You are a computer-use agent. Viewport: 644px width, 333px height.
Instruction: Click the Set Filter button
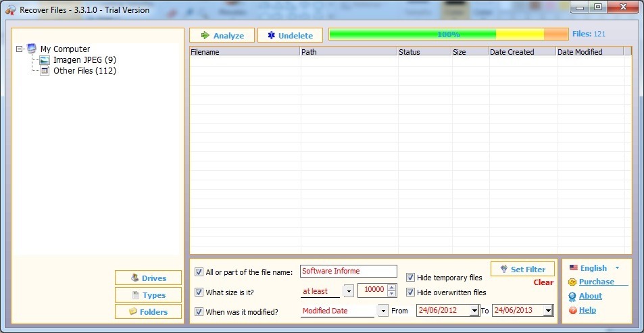[522, 270]
